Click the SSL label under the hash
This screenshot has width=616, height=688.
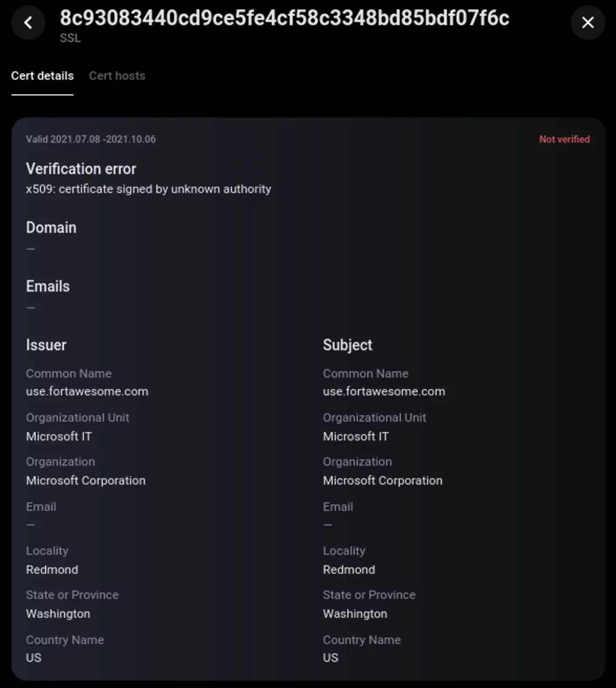coord(70,38)
